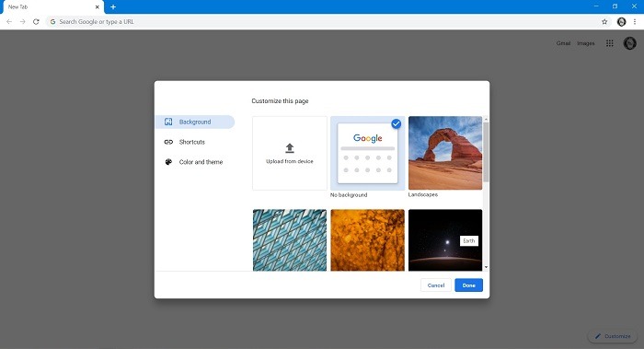Screen dimensions: 644x349
Task: Click the Background panel icon
Action: point(168,122)
